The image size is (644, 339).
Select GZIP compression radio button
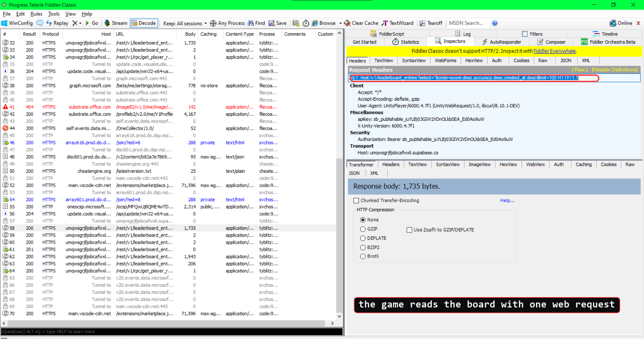363,229
